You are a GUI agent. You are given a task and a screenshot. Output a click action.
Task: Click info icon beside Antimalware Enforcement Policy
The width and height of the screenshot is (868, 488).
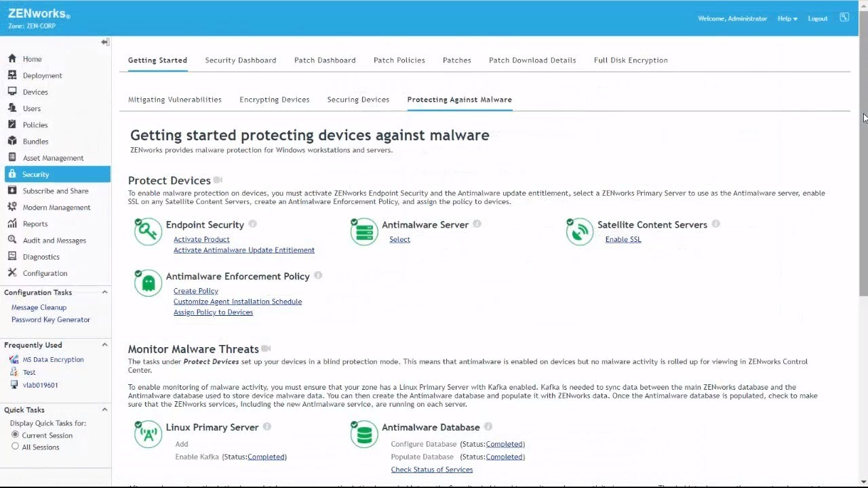318,275
